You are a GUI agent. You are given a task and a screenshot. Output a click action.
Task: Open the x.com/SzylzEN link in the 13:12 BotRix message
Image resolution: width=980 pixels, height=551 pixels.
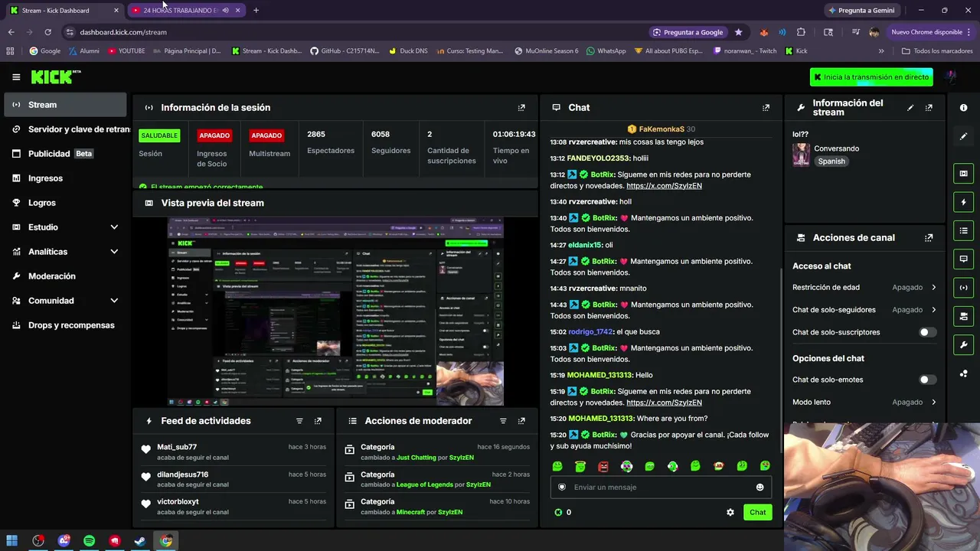coord(664,186)
